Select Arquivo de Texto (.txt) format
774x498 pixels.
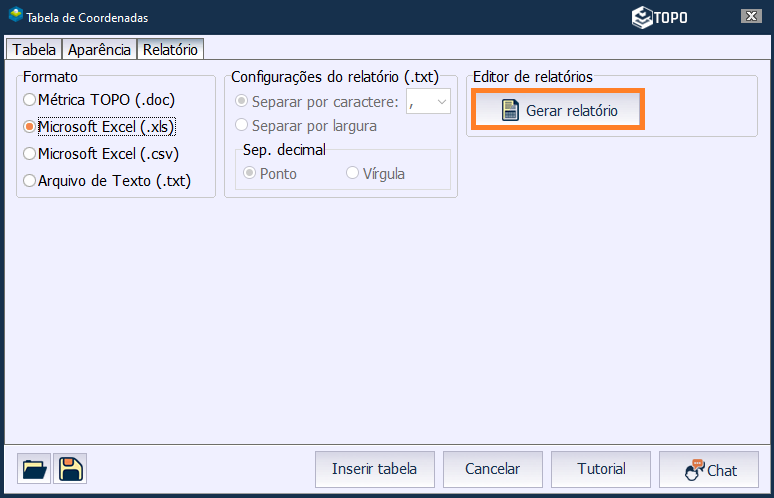(30, 181)
